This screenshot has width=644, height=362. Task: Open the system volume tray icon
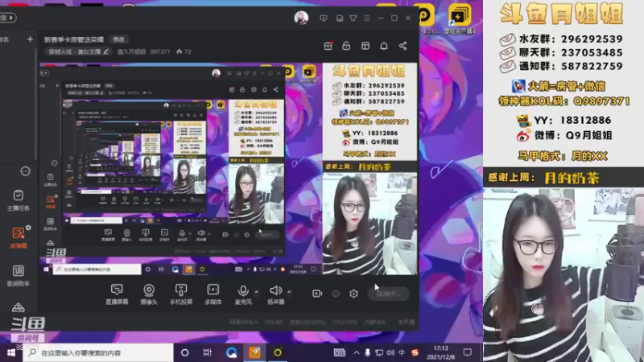click(390, 352)
